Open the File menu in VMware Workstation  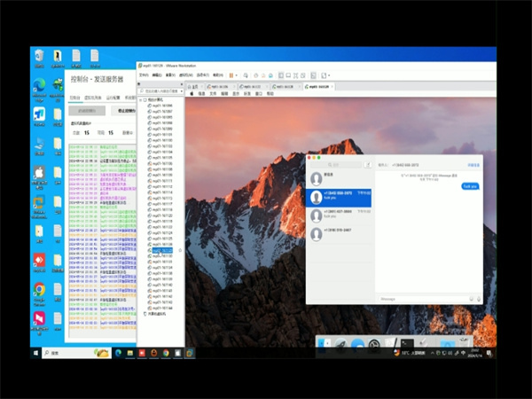click(x=144, y=75)
